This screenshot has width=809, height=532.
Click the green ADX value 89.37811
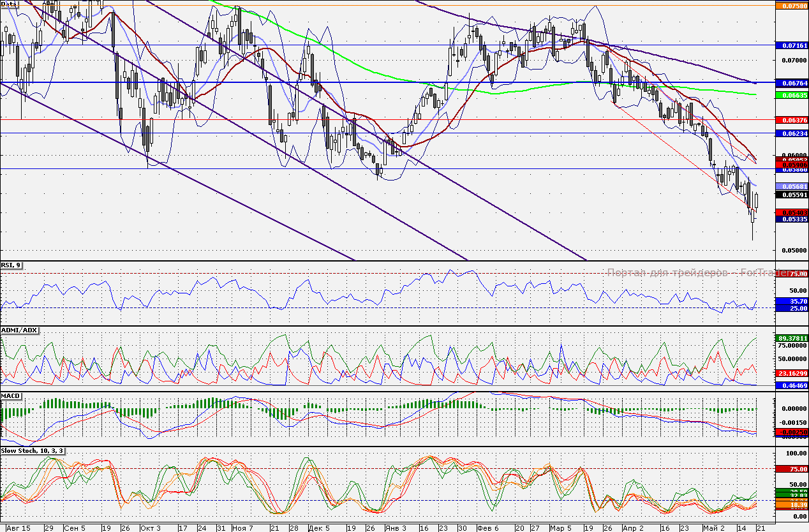791,338
